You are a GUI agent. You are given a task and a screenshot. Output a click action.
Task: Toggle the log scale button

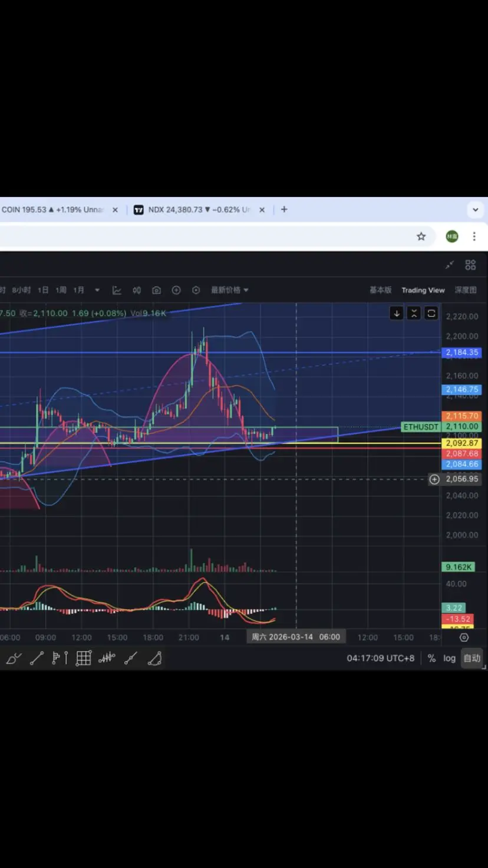pyautogui.click(x=450, y=658)
